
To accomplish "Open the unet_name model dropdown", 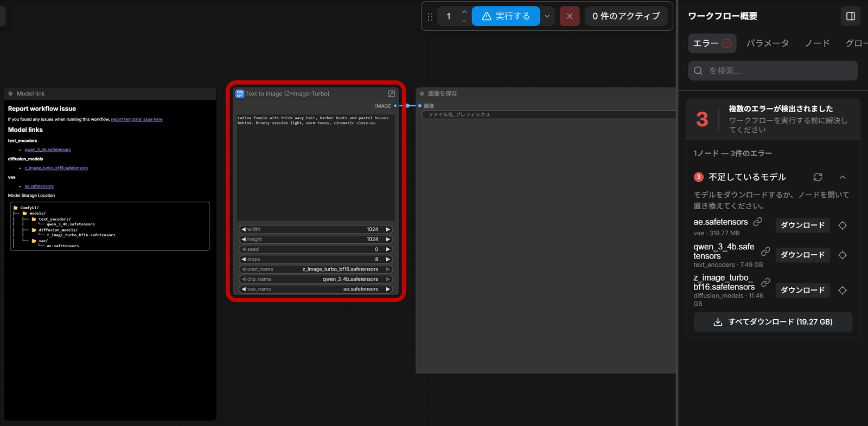I will [x=316, y=269].
